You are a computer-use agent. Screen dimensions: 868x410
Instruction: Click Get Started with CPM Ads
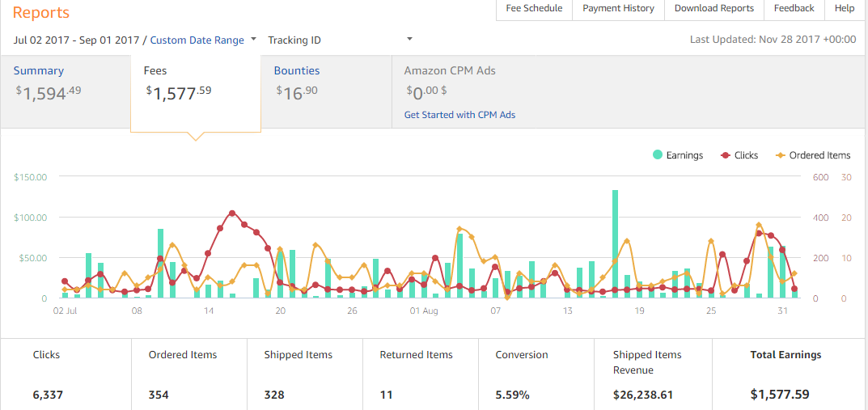tap(460, 115)
